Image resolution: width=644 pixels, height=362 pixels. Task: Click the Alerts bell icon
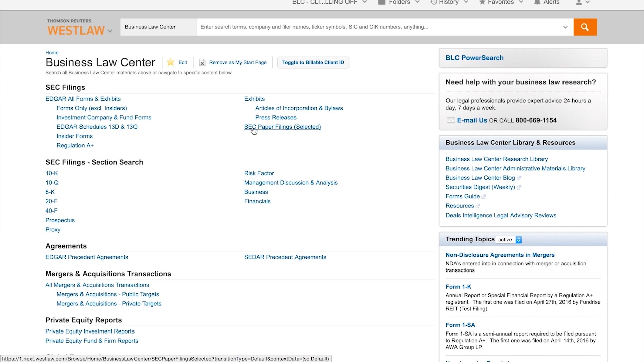(537, 2)
